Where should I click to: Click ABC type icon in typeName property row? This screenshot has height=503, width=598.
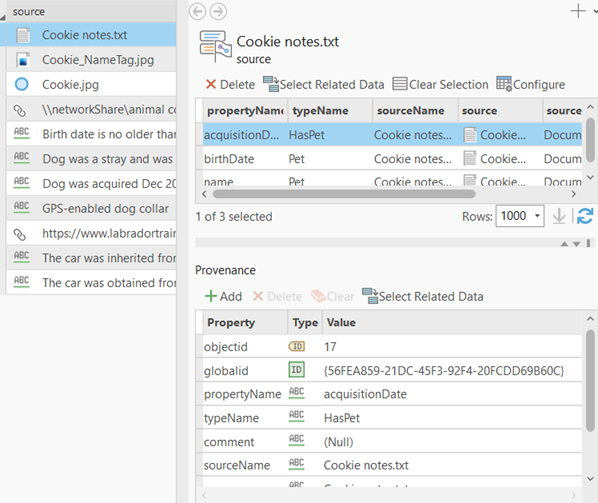[297, 416]
